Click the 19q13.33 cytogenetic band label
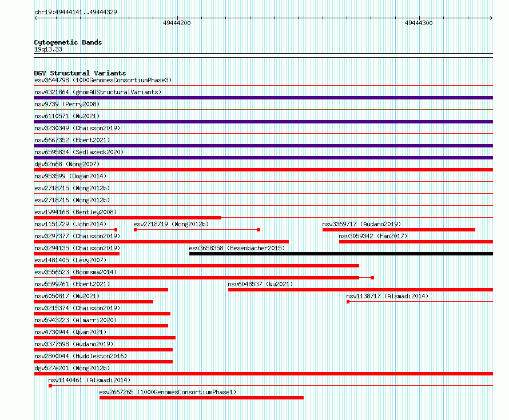The height and width of the screenshot is (420, 509). 48,49
